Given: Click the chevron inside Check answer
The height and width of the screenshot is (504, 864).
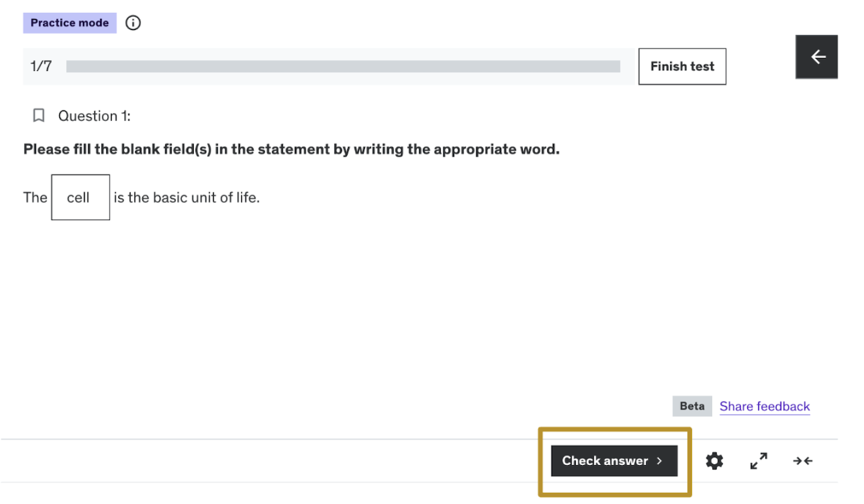Looking at the screenshot, I should pos(659,461).
